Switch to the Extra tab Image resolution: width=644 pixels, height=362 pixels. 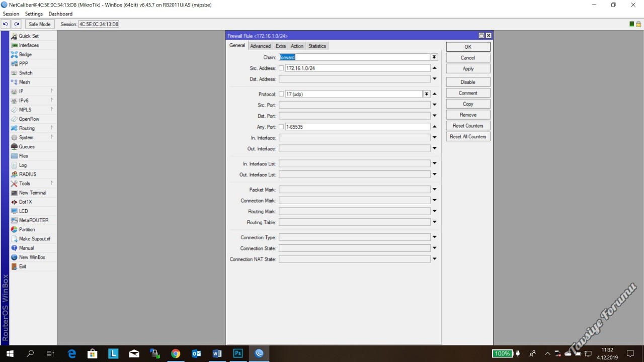point(281,46)
